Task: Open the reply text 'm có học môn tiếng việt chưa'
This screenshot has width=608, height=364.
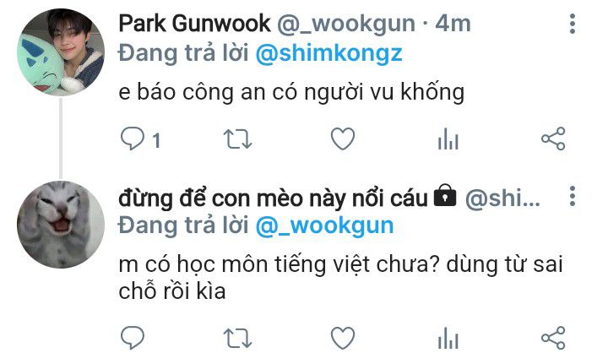Action: [280, 264]
